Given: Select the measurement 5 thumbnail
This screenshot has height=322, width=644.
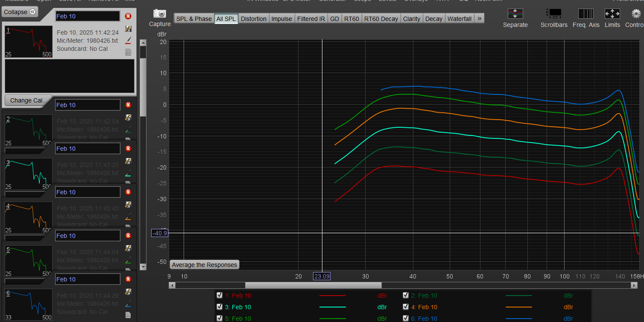Looking at the screenshot, I should pos(29,261).
